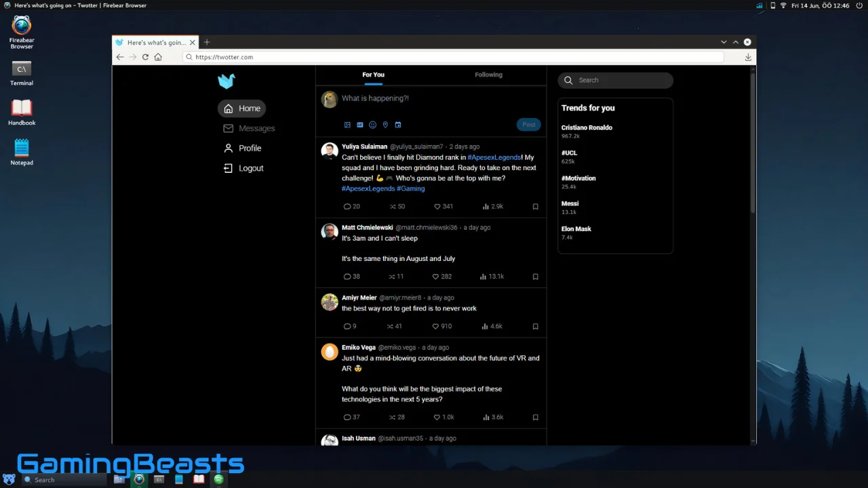The height and width of the screenshot is (488, 868).
Task: Open the #UCL trend
Action: point(570,157)
